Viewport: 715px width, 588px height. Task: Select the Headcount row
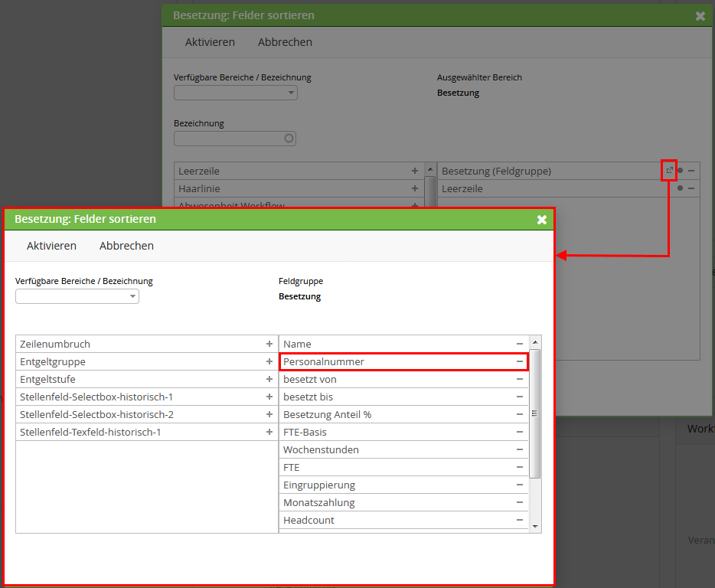coord(403,520)
